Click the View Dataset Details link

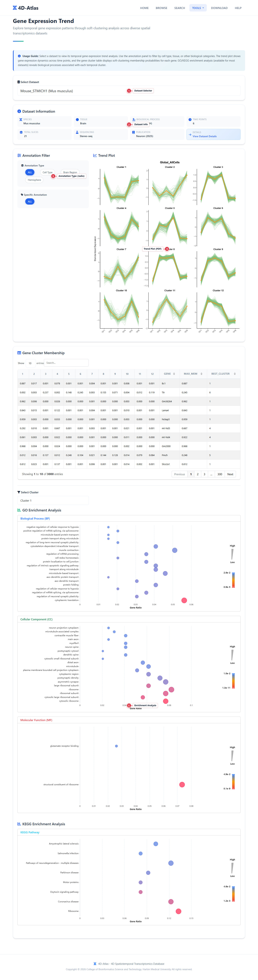coord(204,136)
